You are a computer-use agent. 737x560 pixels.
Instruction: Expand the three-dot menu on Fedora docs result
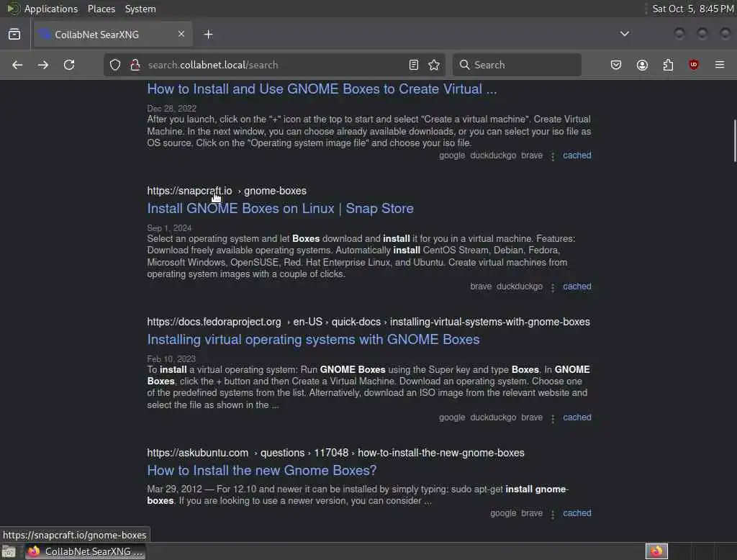coord(553,418)
